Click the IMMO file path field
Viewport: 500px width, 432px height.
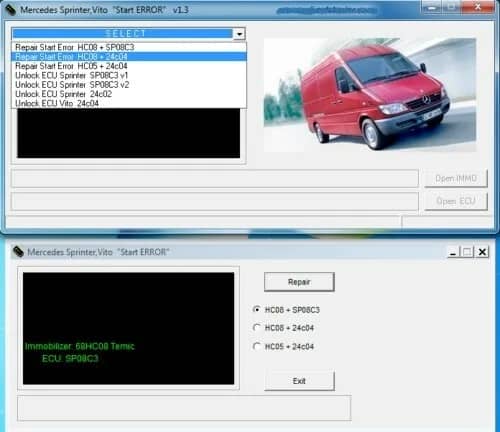(215, 178)
